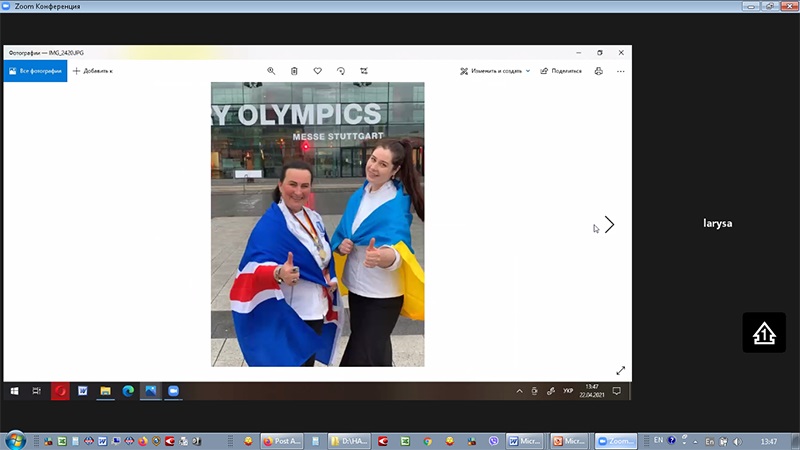Go to 'Все фотографии' view
Screen dimensions: 800x450
click(x=35, y=71)
